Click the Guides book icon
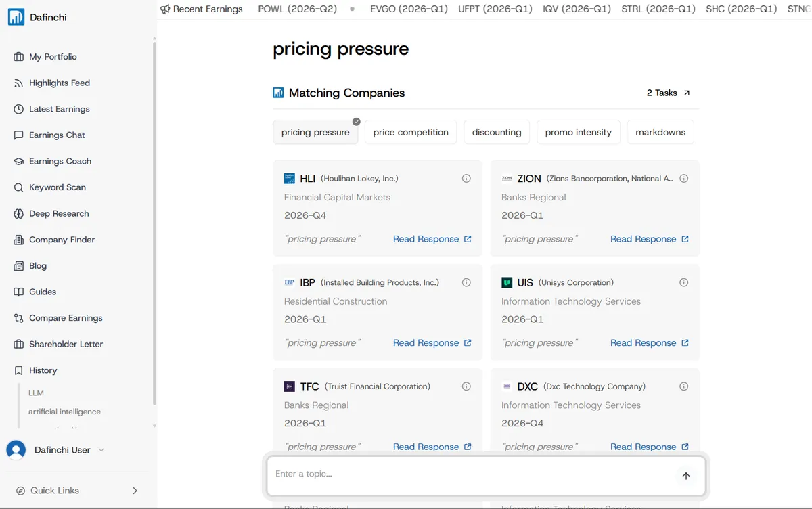The height and width of the screenshot is (509, 812). 19,292
